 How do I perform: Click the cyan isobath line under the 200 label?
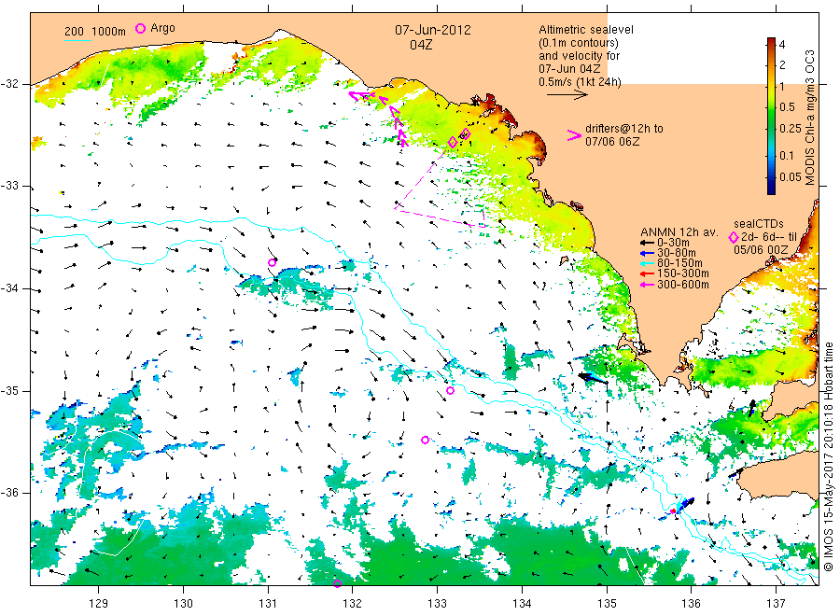[x=77, y=40]
